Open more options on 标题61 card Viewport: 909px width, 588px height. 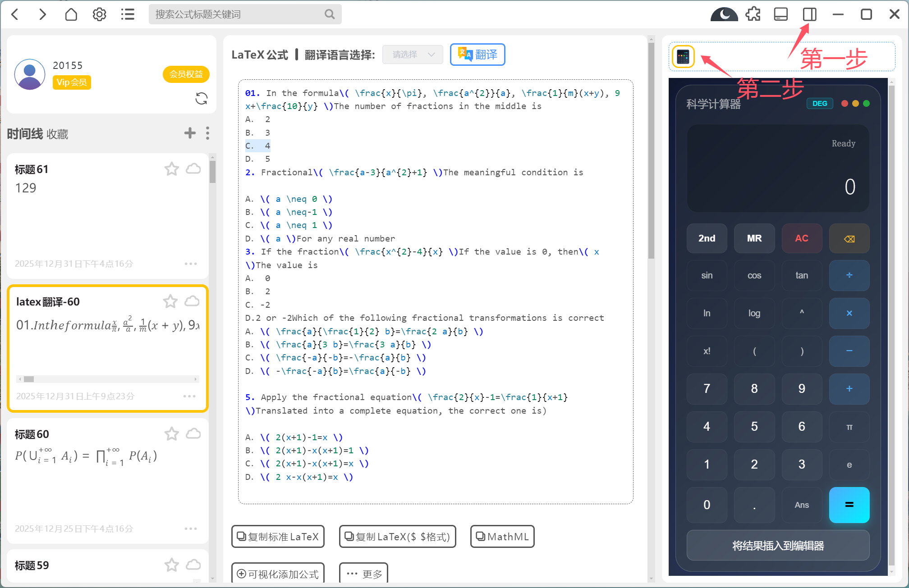tap(191, 264)
